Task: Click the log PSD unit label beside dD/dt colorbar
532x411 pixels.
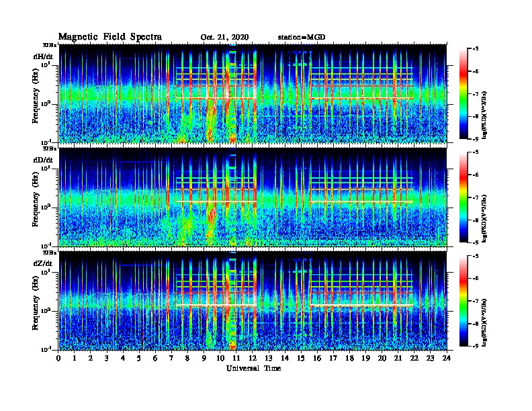Action: (484, 218)
